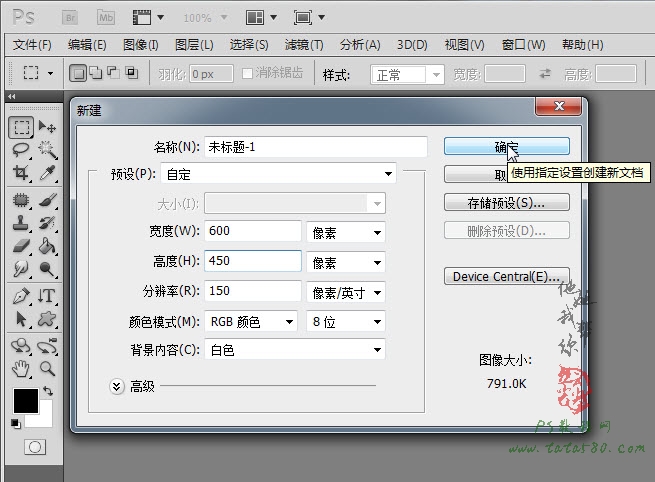Select the Eraser tool
This screenshot has height=482, width=655.
pyautogui.click(x=21, y=246)
